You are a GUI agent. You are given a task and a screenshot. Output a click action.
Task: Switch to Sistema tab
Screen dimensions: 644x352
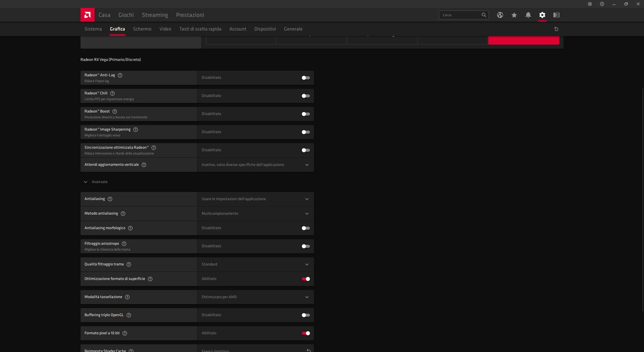(93, 29)
